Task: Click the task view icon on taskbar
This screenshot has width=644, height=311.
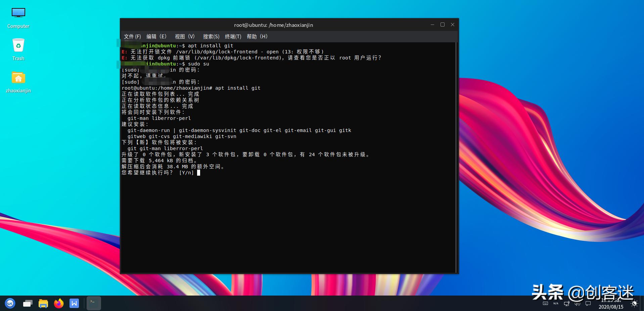Action: (27, 303)
